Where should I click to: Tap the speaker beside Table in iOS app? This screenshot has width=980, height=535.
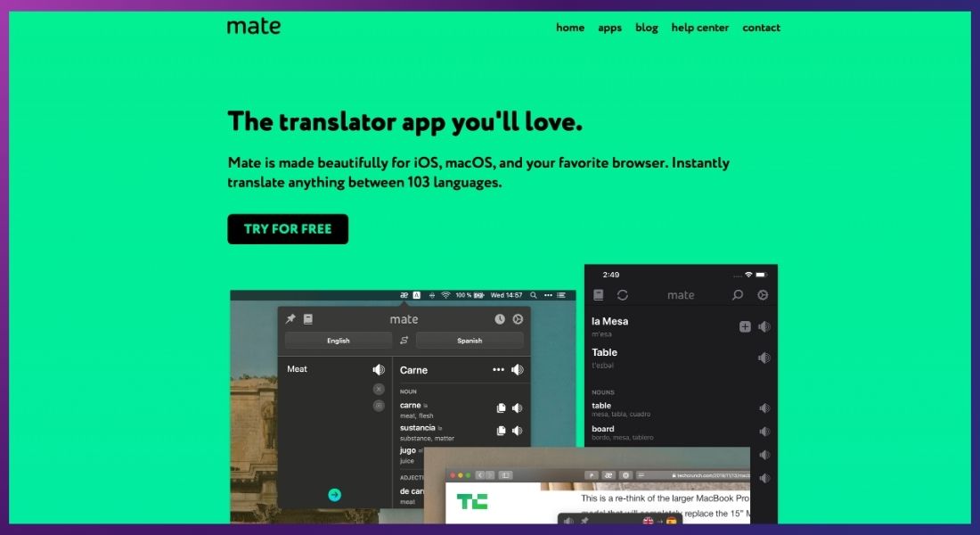(x=764, y=356)
